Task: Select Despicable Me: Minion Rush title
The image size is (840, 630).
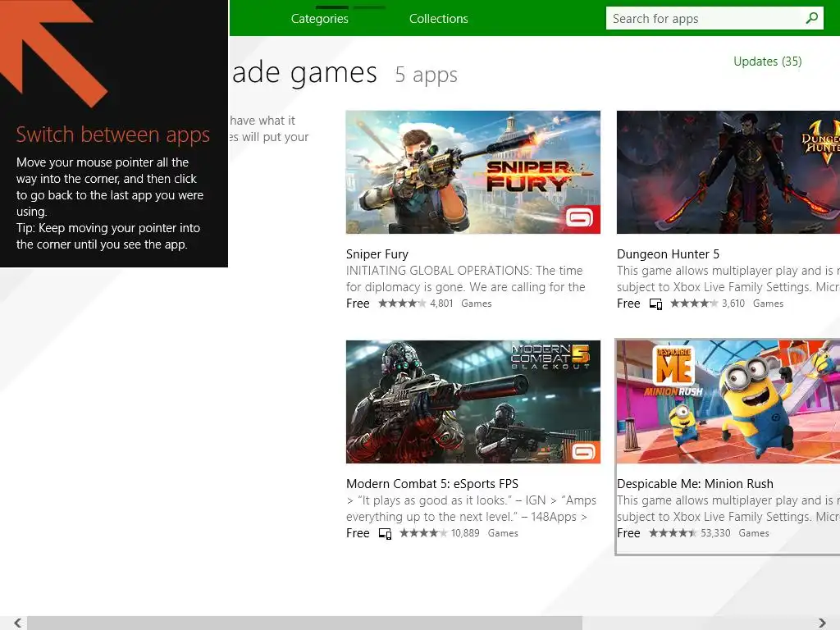Action: coord(695,484)
